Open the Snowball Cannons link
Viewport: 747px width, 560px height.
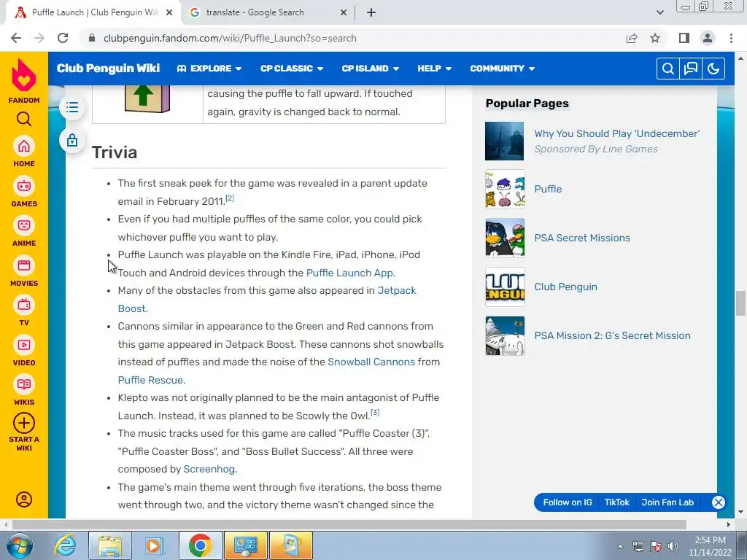tap(371, 362)
